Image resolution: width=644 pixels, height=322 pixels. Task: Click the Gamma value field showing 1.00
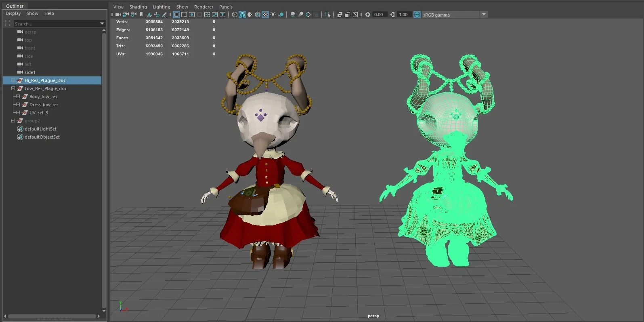point(404,15)
